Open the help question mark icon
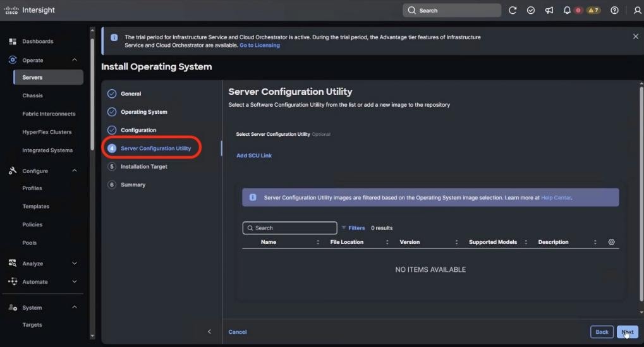The width and height of the screenshot is (644, 347). tap(614, 10)
